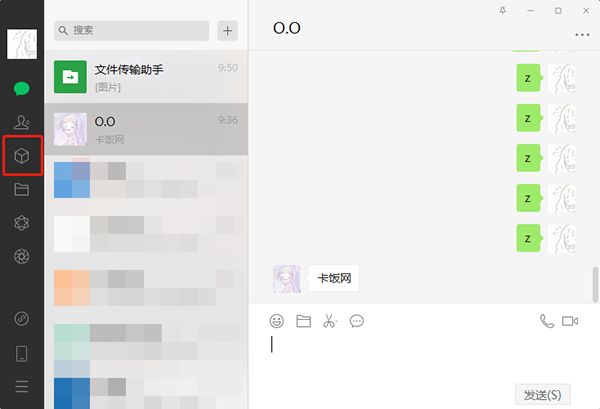Open chat history bubble icon
The image size is (600, 409).
[x=357, y=321]
